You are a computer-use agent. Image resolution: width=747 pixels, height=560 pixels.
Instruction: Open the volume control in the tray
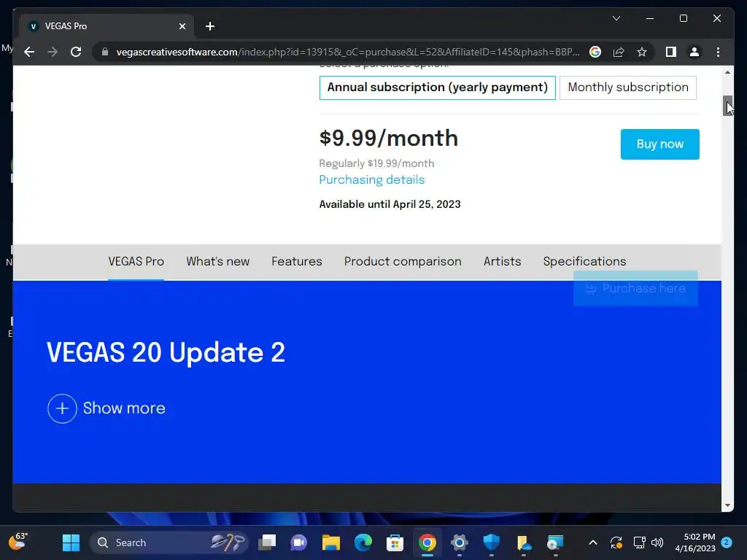657,542
